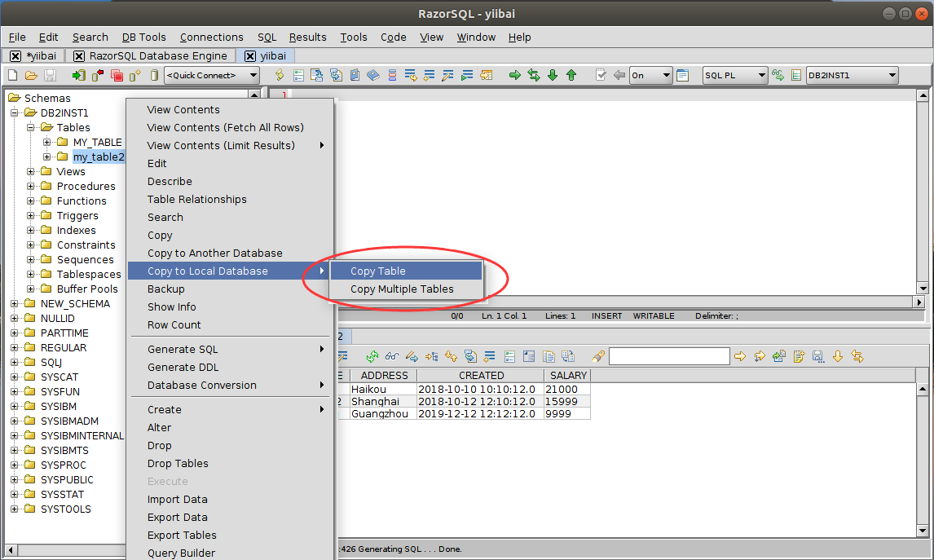Open the DB Tools menu
The width and height of the screenshot is (934, 560).
[143, 37]
